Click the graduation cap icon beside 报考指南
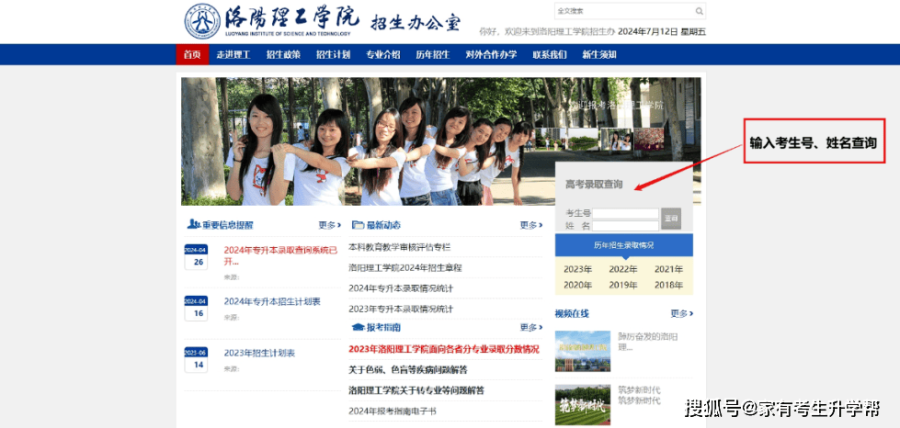The height and width of the screenshot is (428, 900). [x=357, y=327]
